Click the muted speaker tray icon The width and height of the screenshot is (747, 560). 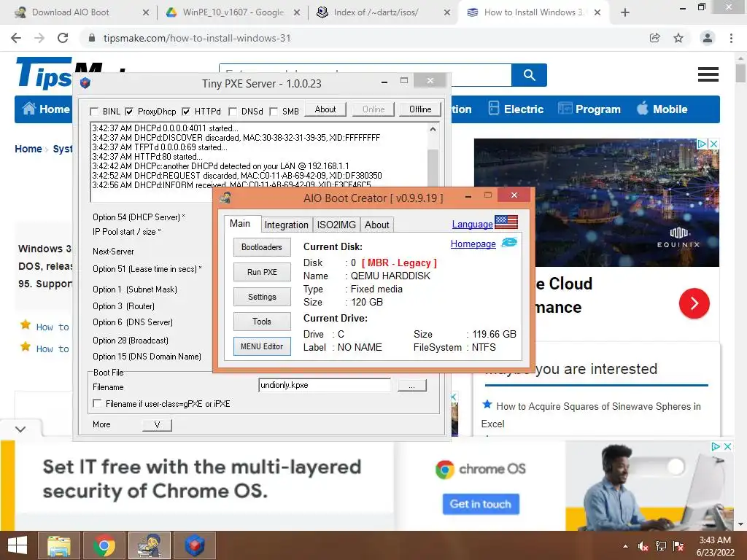pyautogui.click(x=643, y=546)
